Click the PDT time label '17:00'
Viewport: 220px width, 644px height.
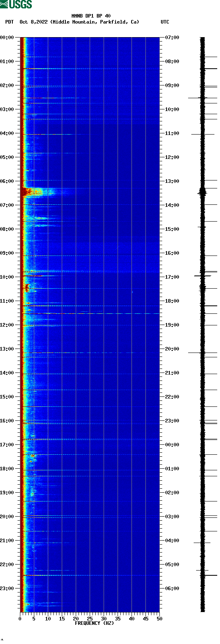(7, 445)
